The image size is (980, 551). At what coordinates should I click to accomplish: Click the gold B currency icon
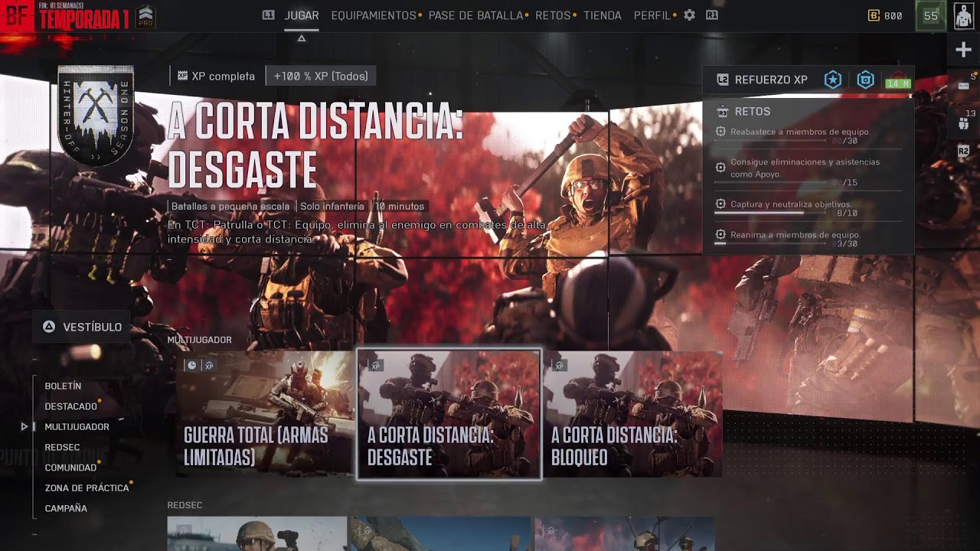(874, 15)
